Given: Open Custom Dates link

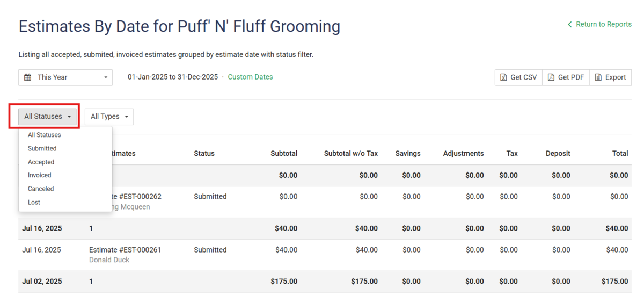Looking at the screenshot, I should click(250, 77).
